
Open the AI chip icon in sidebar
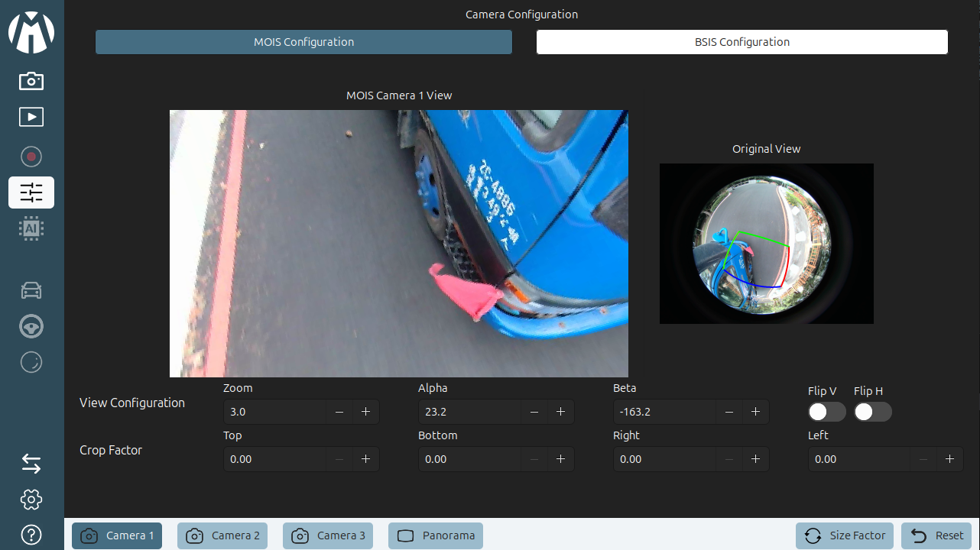coord(31,228)
